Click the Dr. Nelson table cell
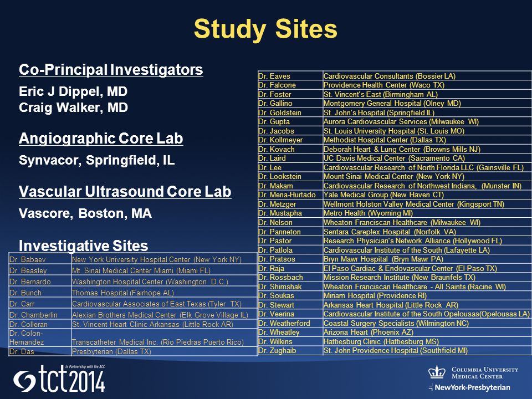The width and height of the screenshot is (532, 399). pos(290,223)
